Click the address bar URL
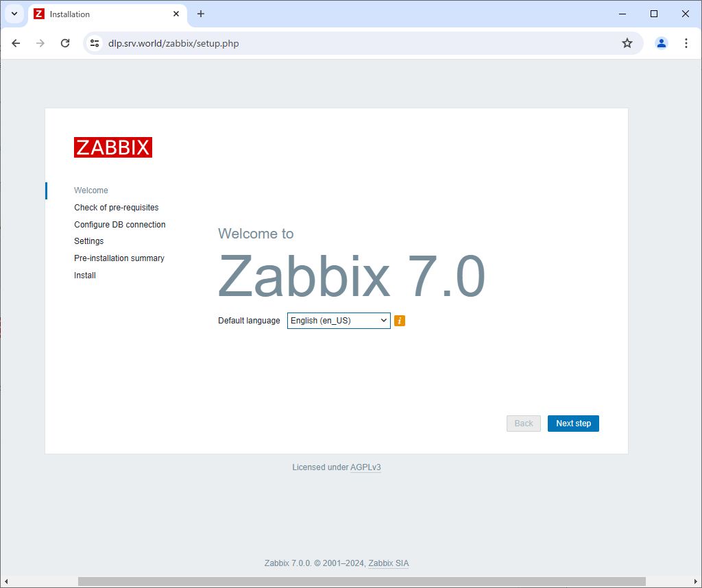702x588 pixels. click(173, 43)
